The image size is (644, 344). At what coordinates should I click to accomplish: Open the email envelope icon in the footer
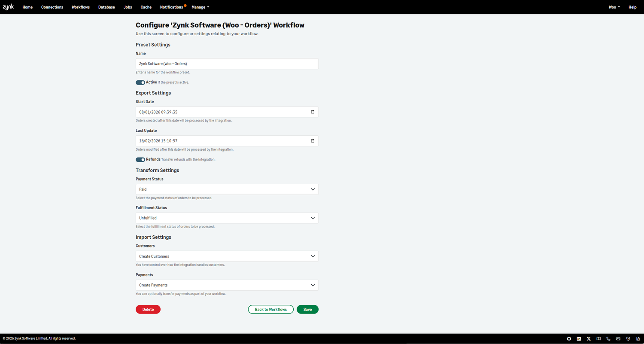618,338
